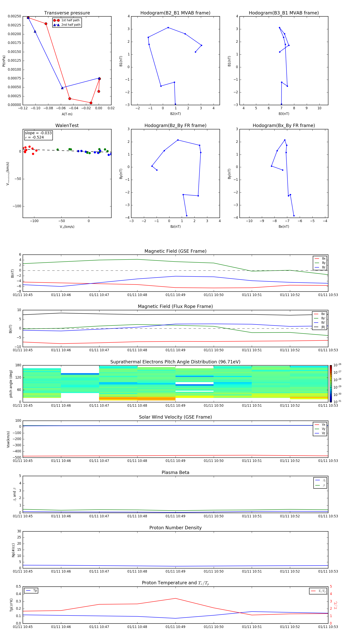Click '01/11 10:49' tick under GSE magnetic field

click(x=175, y=295)
